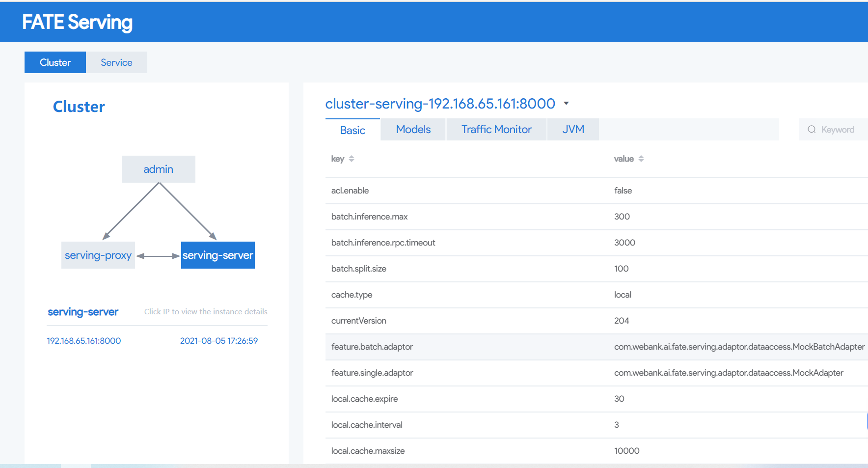The height and width of the screenshot is (468, 868).
Task: Click the FATE Serving logo title
Action: pos(77,22)
